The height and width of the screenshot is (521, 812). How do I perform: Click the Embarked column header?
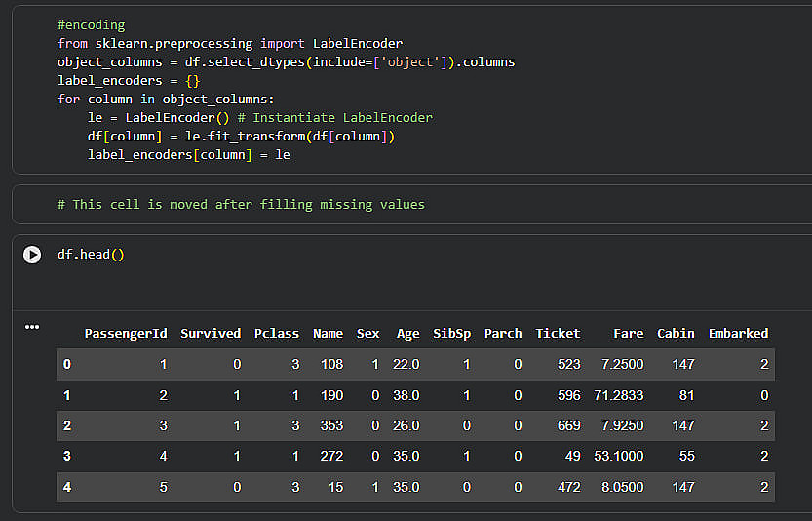tap(738, 334)
